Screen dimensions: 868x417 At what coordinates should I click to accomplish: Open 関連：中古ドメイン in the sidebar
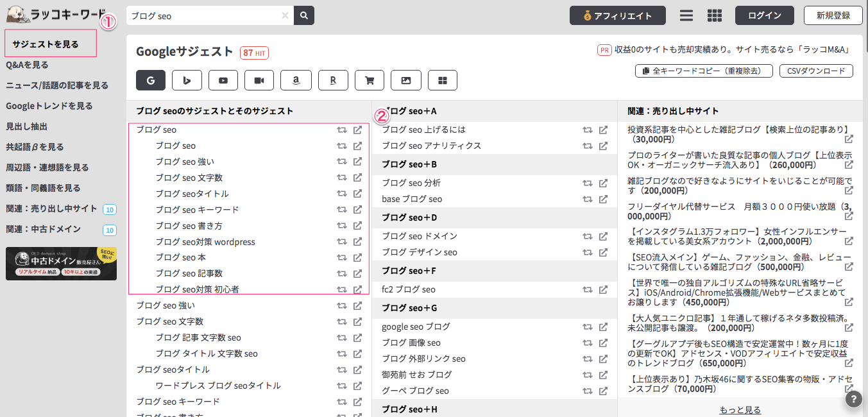point(44,229)
